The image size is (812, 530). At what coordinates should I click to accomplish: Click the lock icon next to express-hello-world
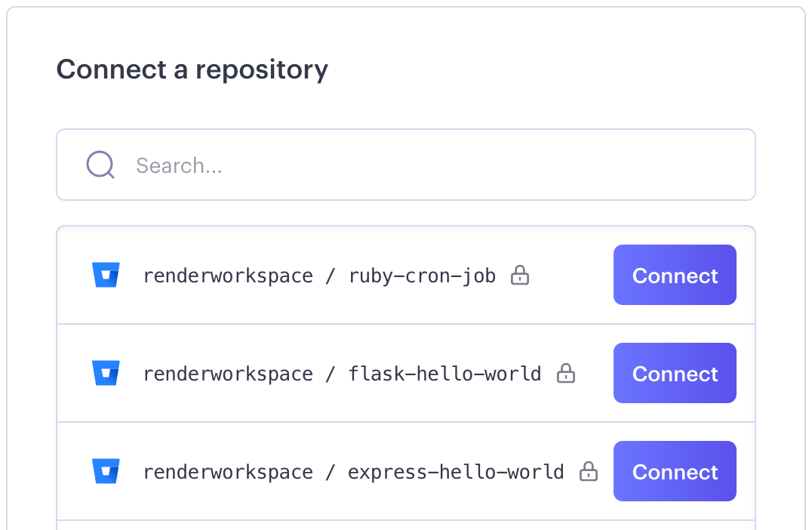pos(588,471)
